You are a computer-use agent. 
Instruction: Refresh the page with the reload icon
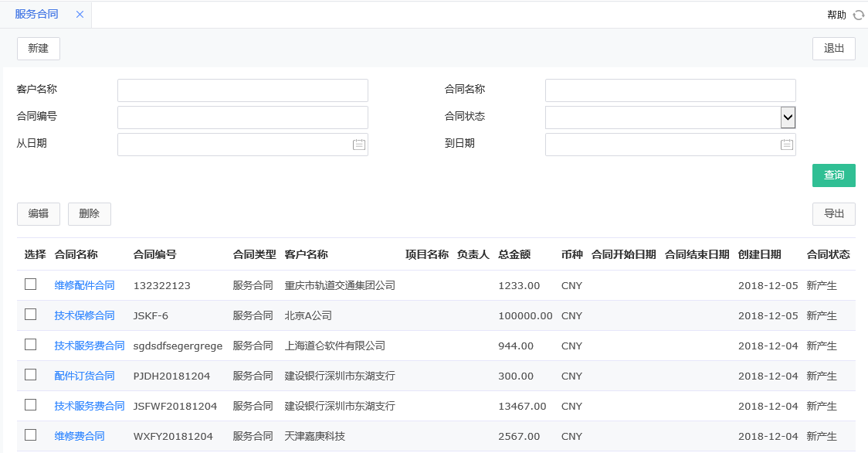(860, 15)
